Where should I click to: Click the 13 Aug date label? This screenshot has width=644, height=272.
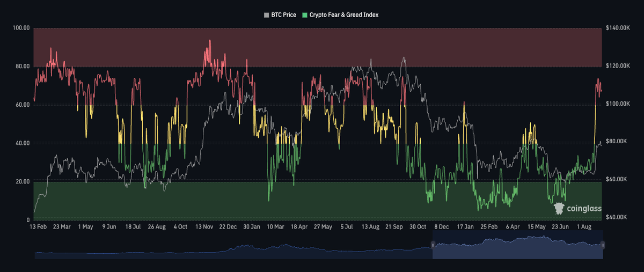pyautogui.click(x=371, y=227)
